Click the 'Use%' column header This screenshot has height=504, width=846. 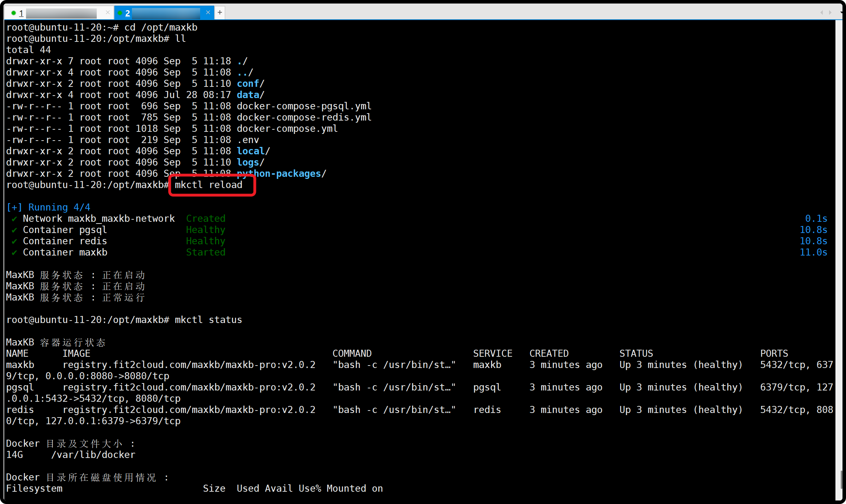(x=310, y=489)
